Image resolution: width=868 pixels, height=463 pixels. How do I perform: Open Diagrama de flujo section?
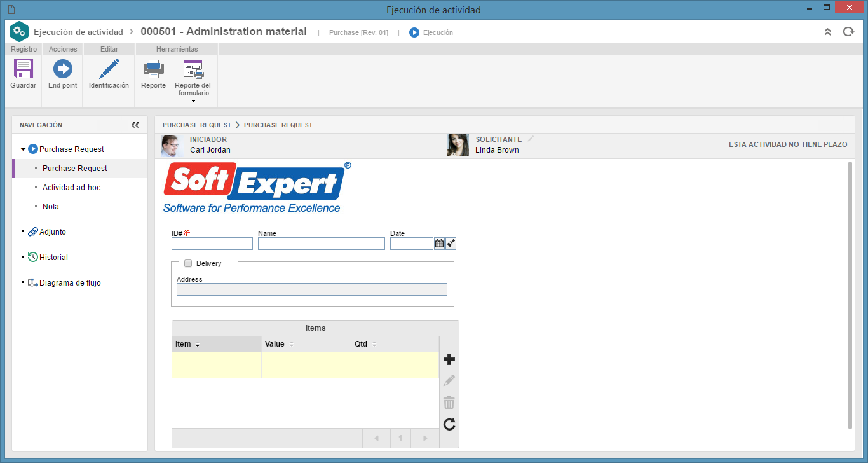coord(70,283)
